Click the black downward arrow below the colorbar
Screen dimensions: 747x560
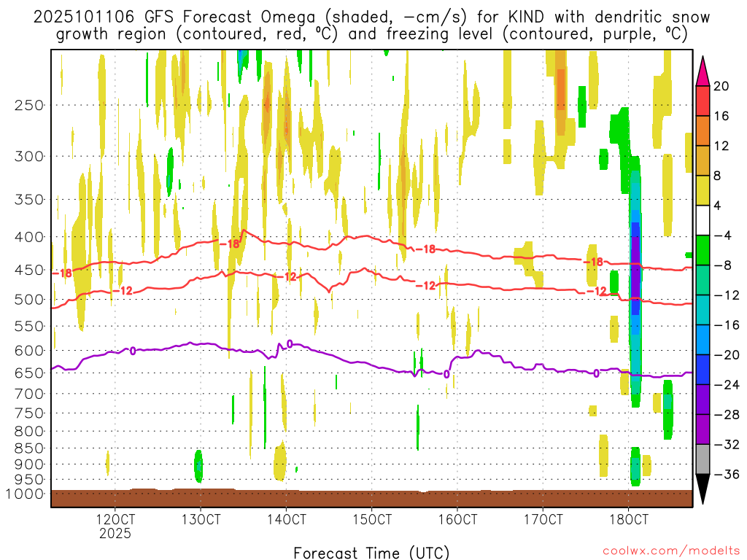point(703,489)
